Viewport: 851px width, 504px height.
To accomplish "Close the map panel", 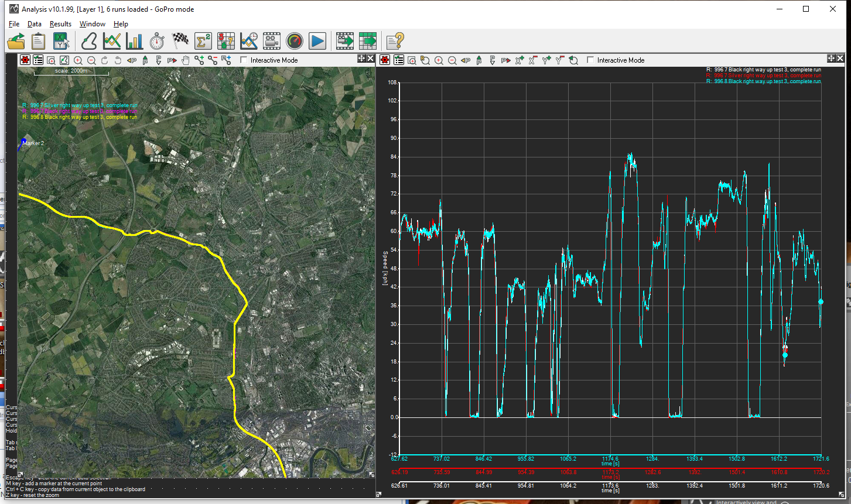I will pos(371,59).
